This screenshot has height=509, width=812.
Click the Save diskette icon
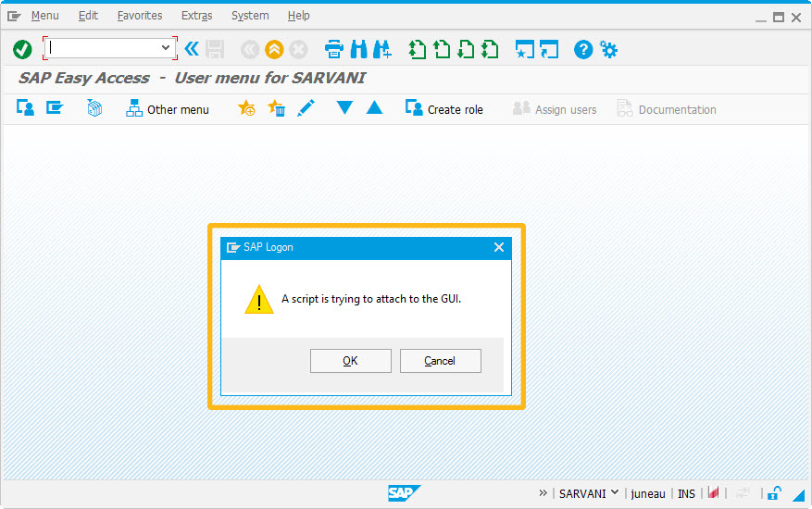[215, 50]
